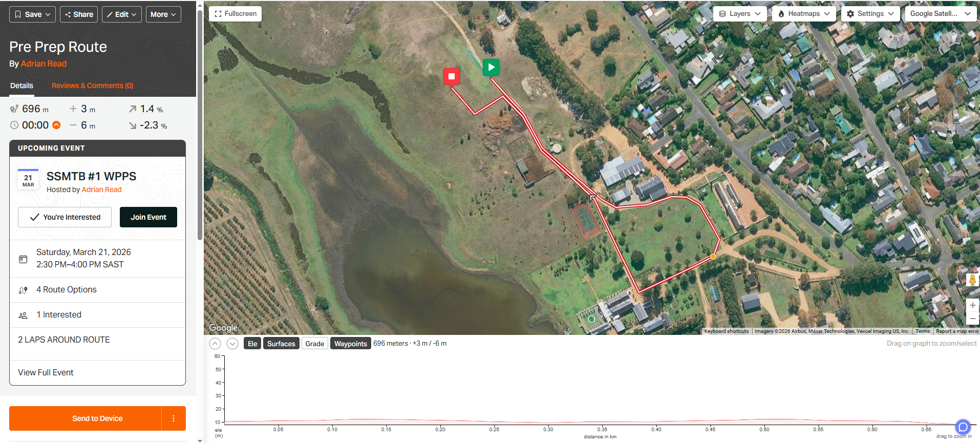
Task: Open the Heatmaps dropdown
Action: (x=804, y=14)
